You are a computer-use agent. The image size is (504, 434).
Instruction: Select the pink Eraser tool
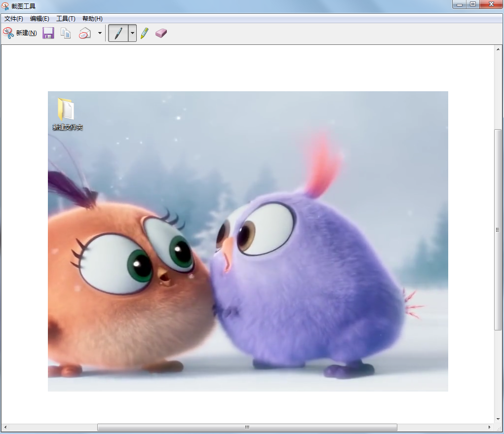(x=161, y=33)
